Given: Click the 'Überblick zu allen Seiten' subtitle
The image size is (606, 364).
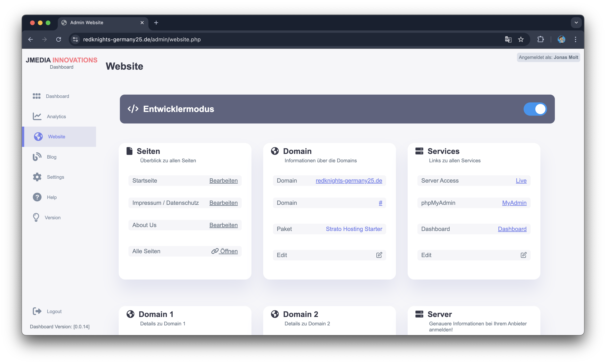Looking at the screenshot, I should point(168,160).
